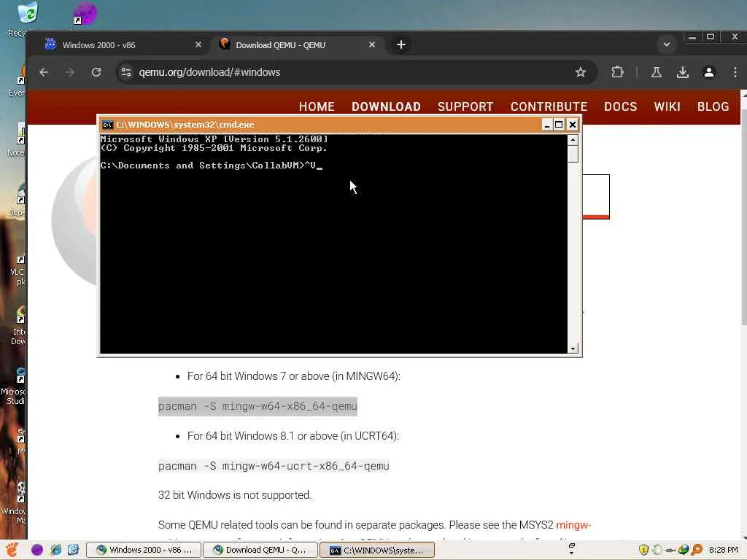Switch to C:\WINDOWS\syste... taskbar button

click(x=377, y=550)
